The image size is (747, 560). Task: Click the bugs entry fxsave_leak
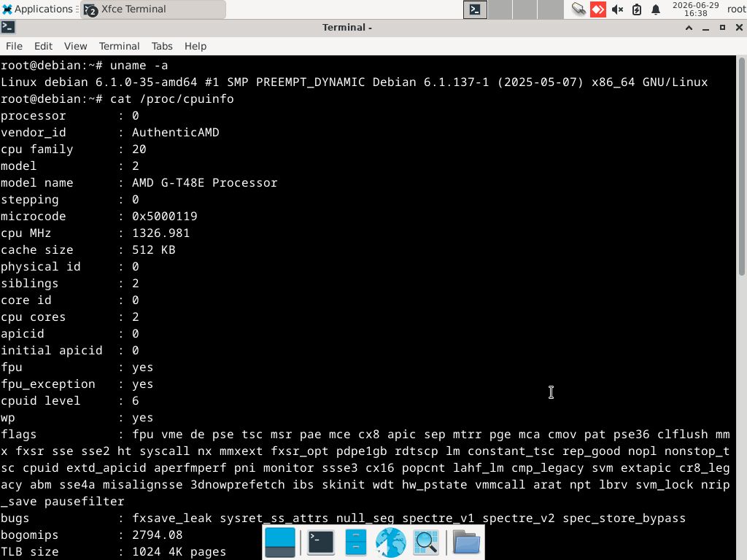point(172,518)
